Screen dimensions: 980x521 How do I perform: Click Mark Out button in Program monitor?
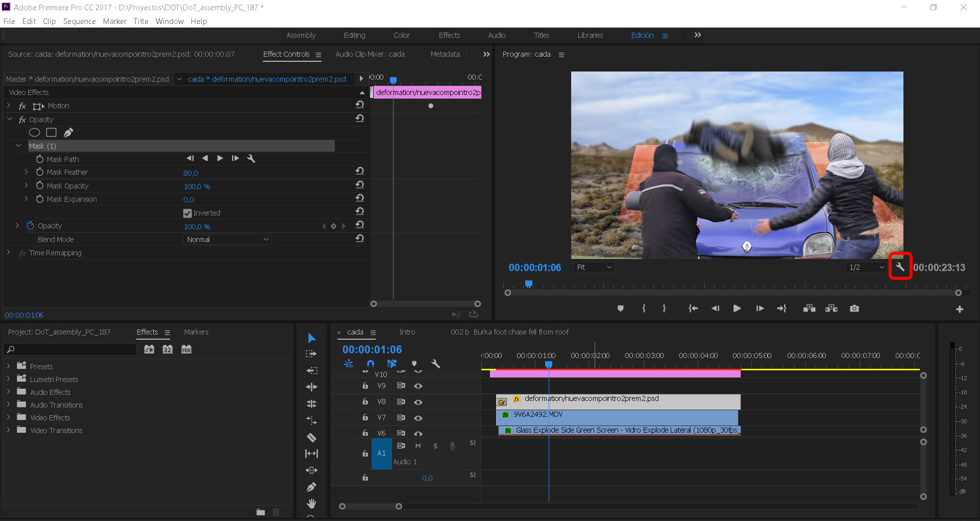(x=664, y=309)
